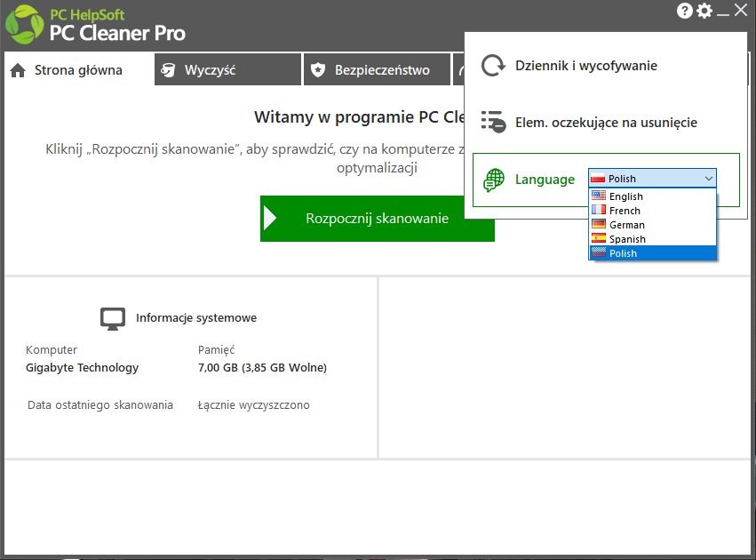The height and width of the screenshot is (560, 756).
Task: Click the Spanish flag icon in list
Action: (599, 238)
